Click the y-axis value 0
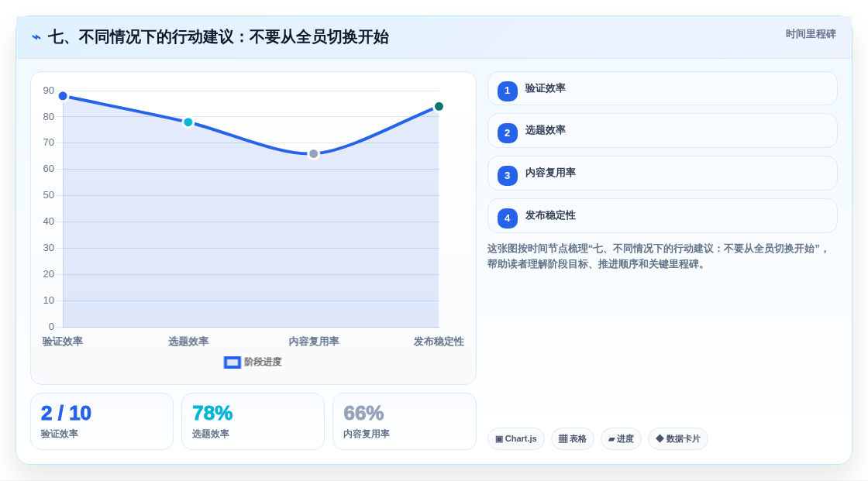Viewport: 868px width, 481px height. (51, 327)
